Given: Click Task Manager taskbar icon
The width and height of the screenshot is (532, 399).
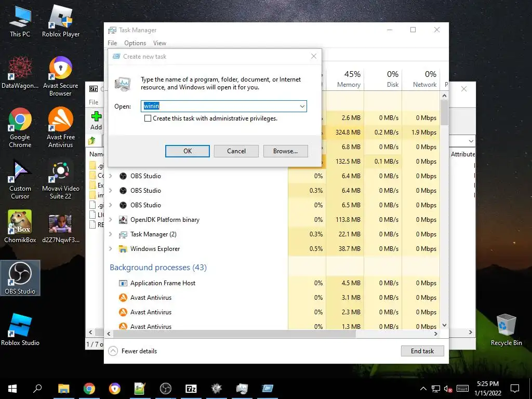Looking at the screenshot, I should pos(242,389).
